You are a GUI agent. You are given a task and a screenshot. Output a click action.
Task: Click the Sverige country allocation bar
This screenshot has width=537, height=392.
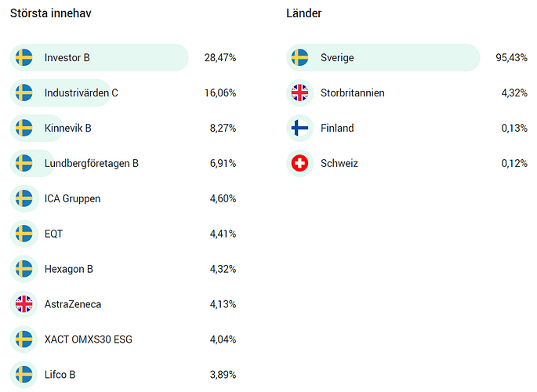pos(383,57)
